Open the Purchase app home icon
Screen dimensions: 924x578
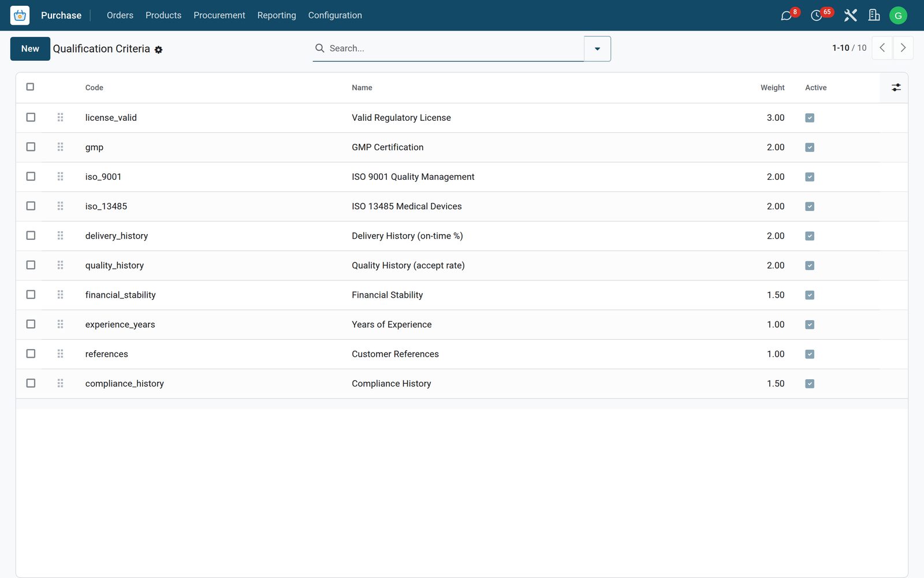point(20,16)
